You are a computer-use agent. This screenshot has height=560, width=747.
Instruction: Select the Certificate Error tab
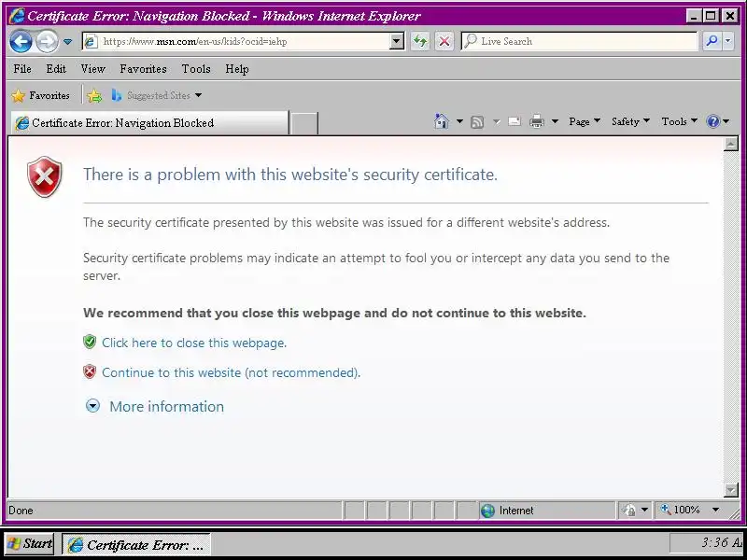pos(149,123)
